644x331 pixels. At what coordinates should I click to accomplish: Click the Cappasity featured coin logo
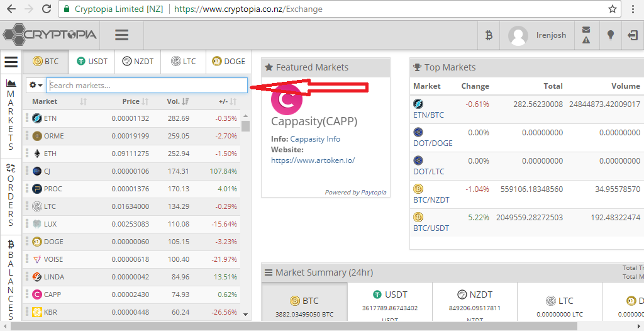[x=287, y=99]
